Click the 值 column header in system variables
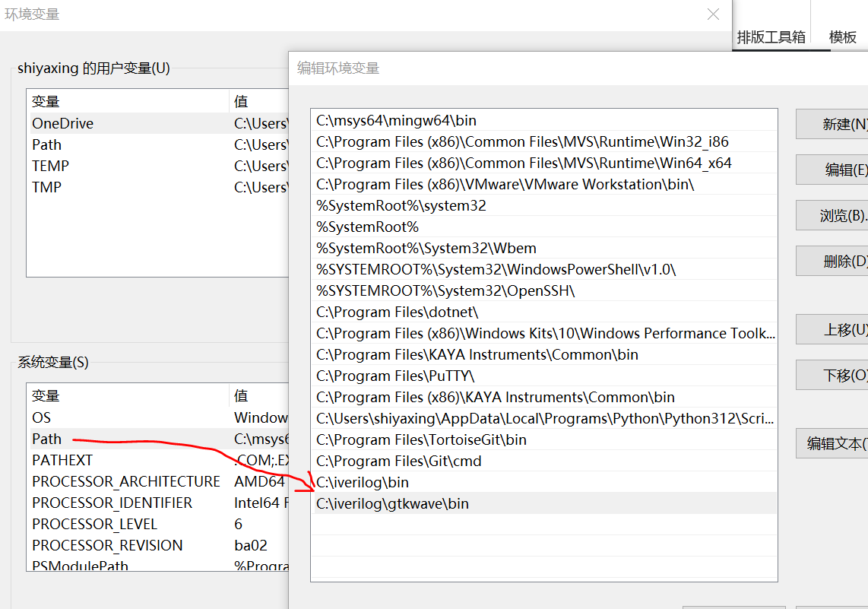The width and height of the screenshot is (868, 609). (259, 395)
